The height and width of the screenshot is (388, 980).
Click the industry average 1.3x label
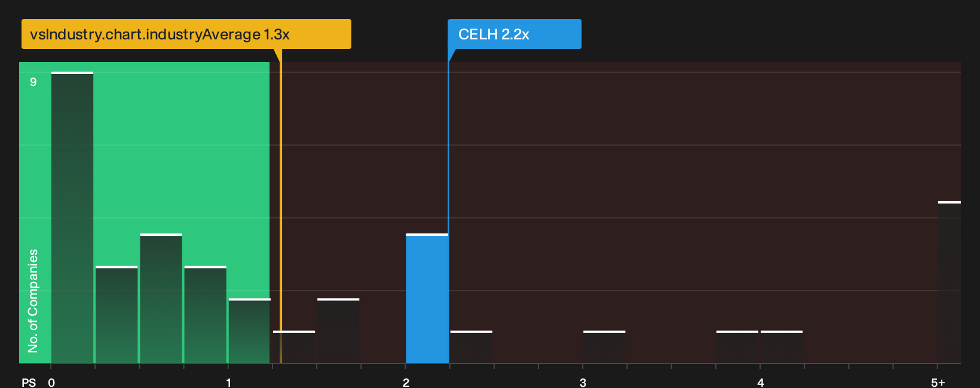point(186,34)
